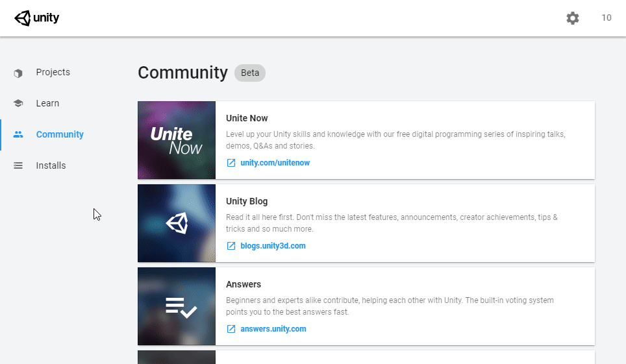Click the Installs list icon
This screenshot has width=626, height=364.
18,165
